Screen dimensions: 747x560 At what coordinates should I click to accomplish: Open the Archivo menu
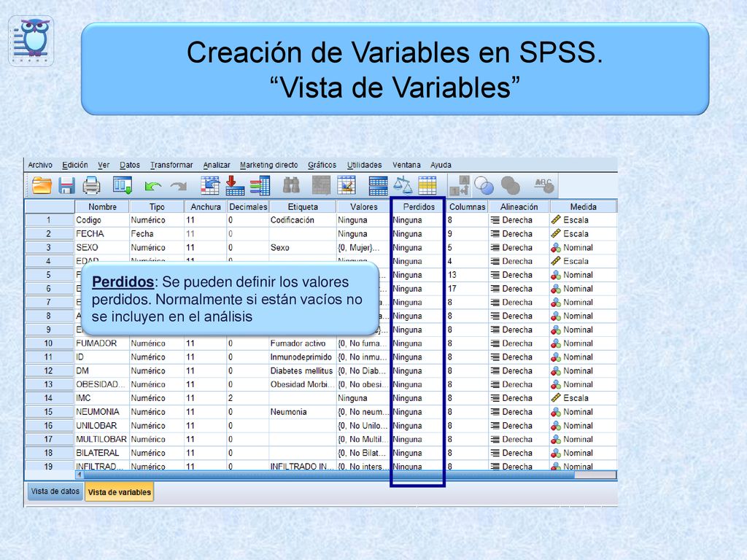[40, 165]
